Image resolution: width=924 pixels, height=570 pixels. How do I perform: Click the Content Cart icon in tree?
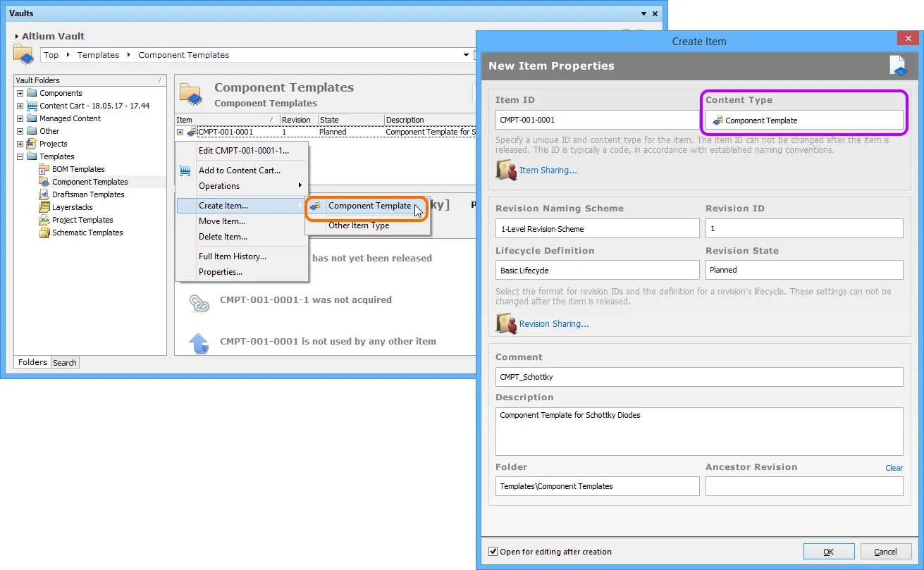(32, 106)
